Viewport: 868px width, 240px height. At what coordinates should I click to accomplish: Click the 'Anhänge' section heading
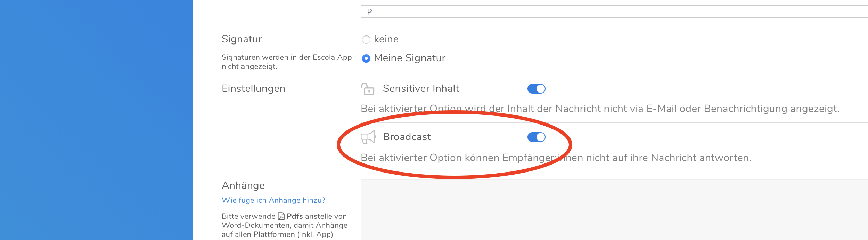(x=243, y=186)
